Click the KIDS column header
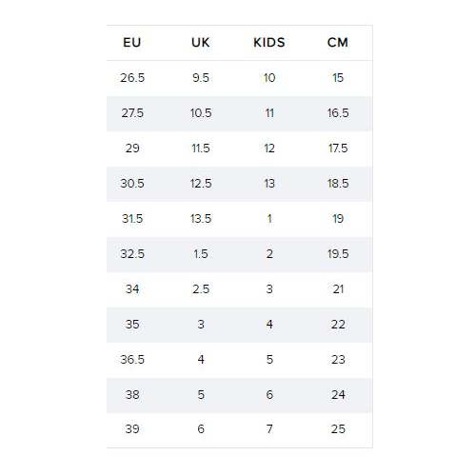The height and width of the screenshot is (476, 476). coord(269,43)
